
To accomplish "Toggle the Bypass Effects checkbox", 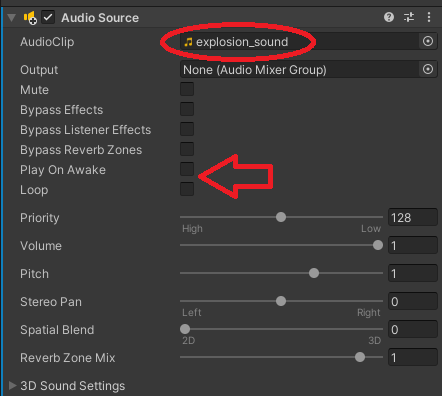I will (x=187, y=109).
